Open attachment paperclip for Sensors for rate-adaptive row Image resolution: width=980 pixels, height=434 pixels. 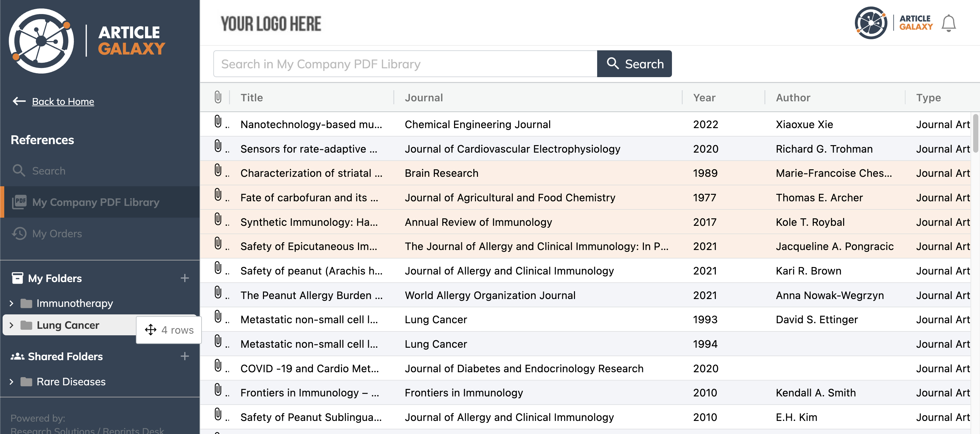218,146
